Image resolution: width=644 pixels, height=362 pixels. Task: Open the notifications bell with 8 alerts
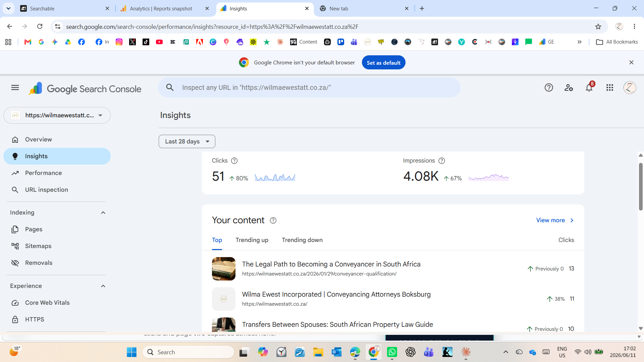pos(589,87)
